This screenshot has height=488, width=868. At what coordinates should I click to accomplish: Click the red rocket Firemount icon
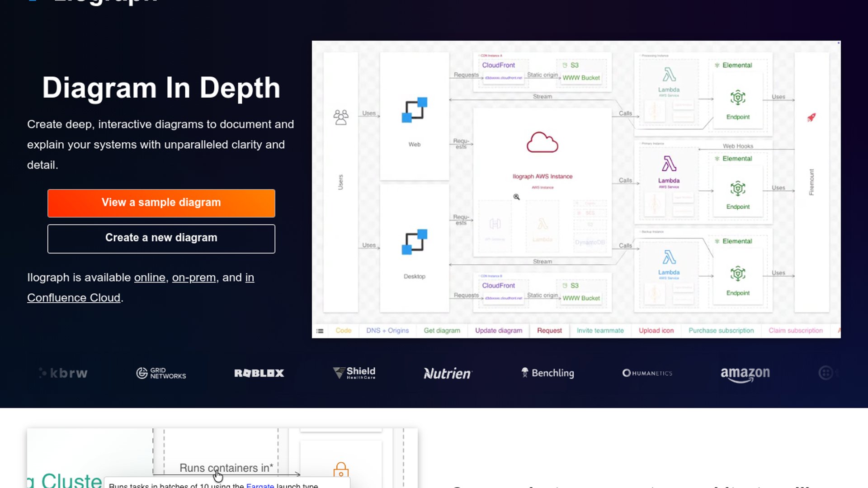811,117
